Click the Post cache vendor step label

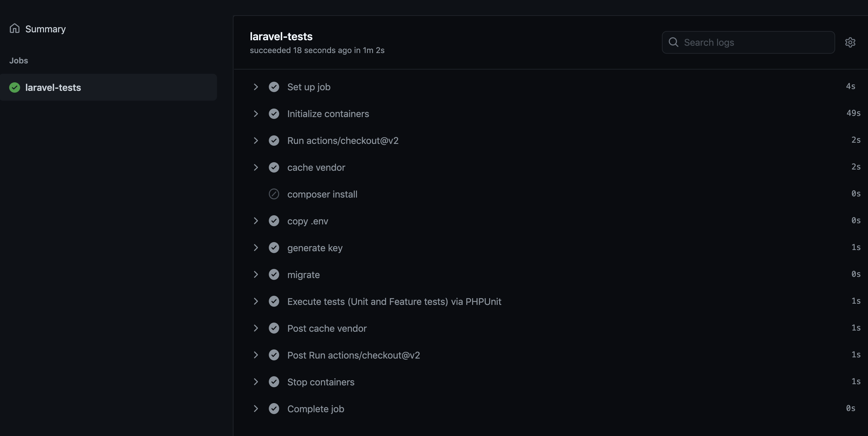326,328
